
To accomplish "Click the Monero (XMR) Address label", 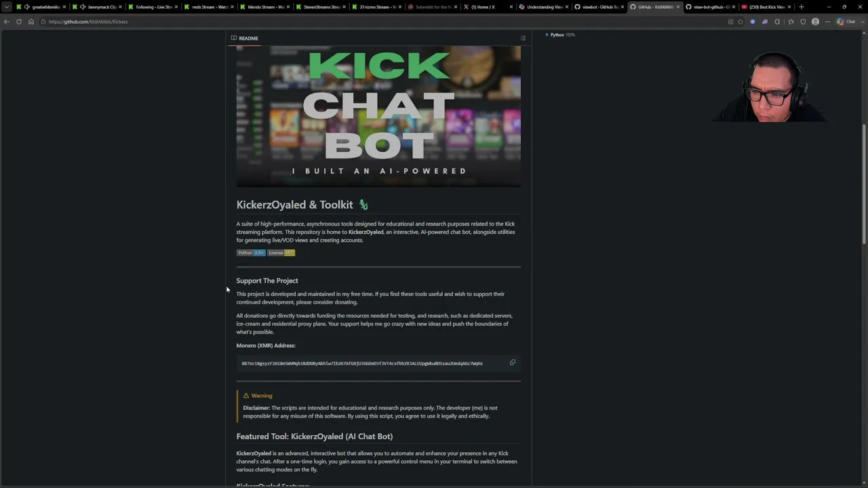I will point(266,346).
